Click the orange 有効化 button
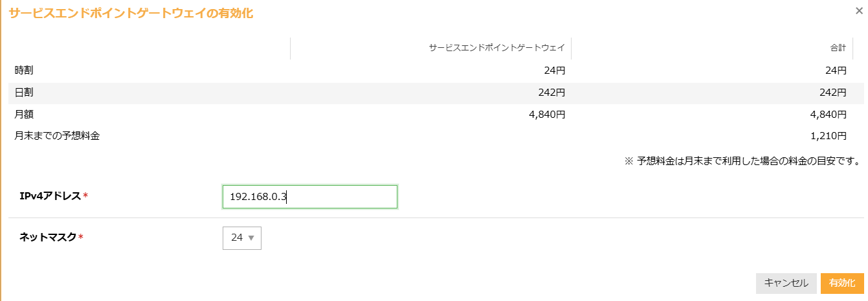This screenshot has height=301, width=868. [841, 283]
